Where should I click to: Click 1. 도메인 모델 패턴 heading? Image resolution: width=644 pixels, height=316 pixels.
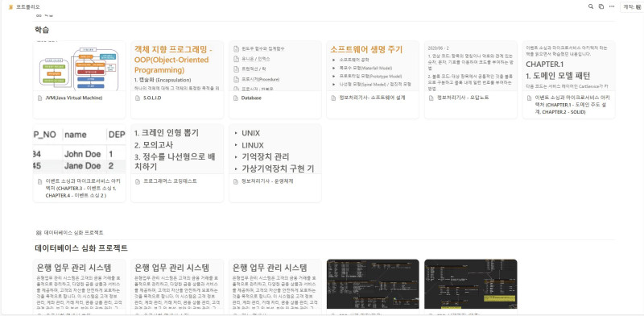pyautogui.click(x=558, y=76)
